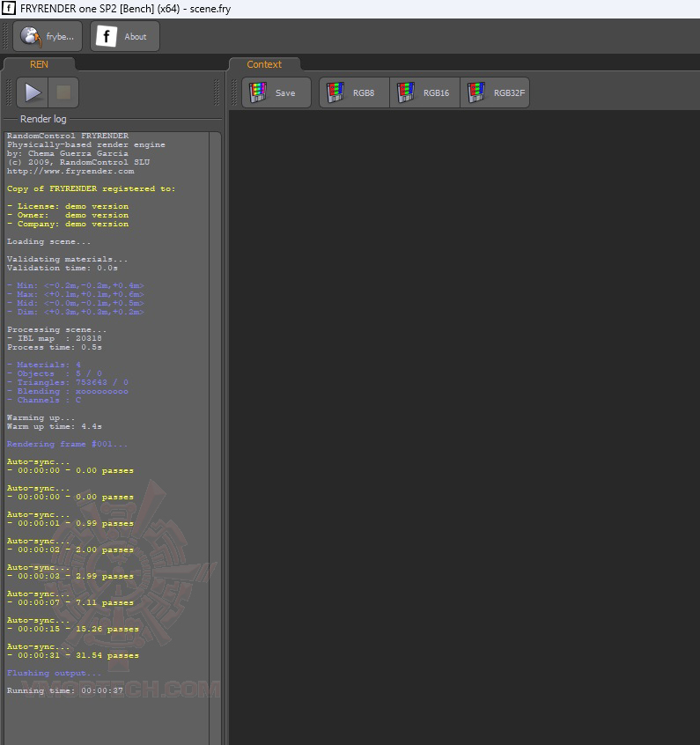Image resolution: width=700 pixels, height=745 pixels.
Task: Select the 'Flushing output...' line
Action: coord(54,674)
